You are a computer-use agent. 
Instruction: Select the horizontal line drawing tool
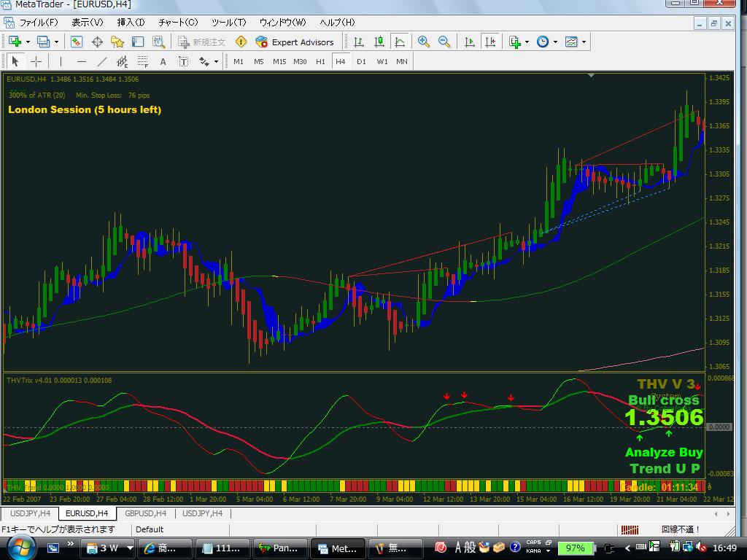tap(82, 61)
